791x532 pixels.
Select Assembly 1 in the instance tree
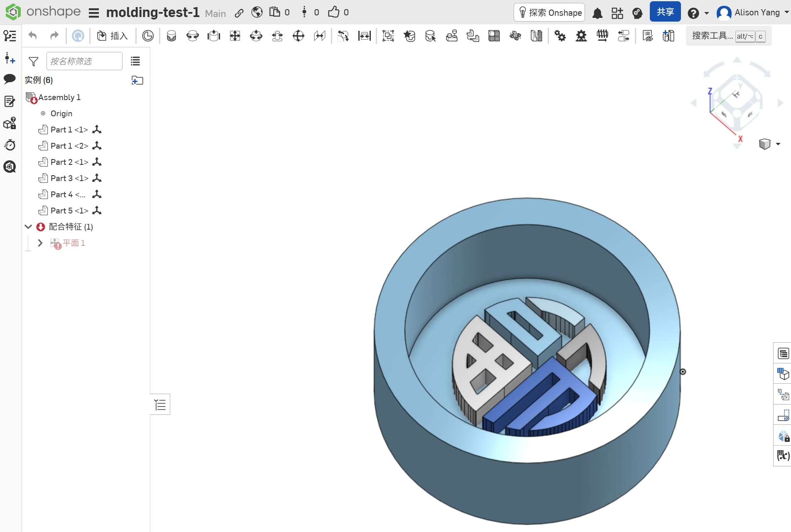click(59, 97)
